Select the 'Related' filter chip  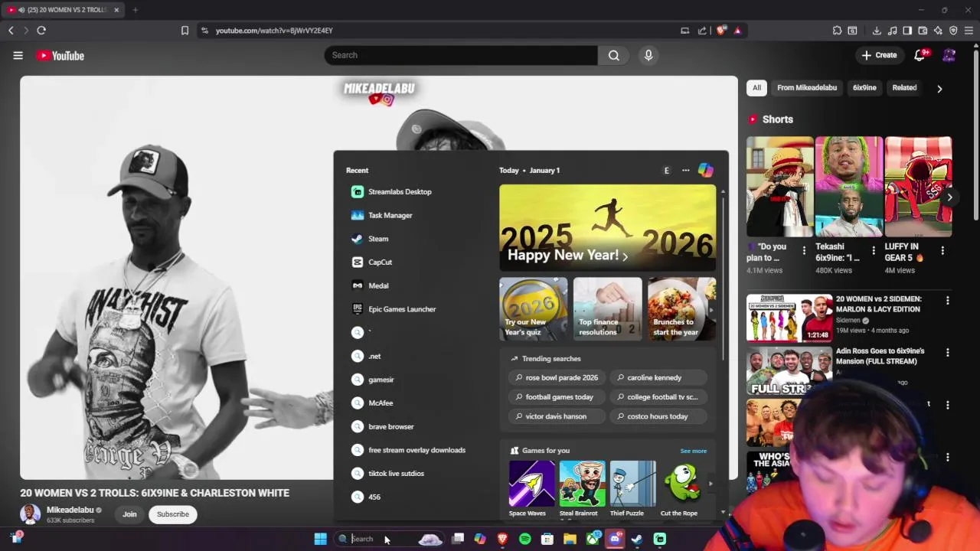tap(904, 87)
